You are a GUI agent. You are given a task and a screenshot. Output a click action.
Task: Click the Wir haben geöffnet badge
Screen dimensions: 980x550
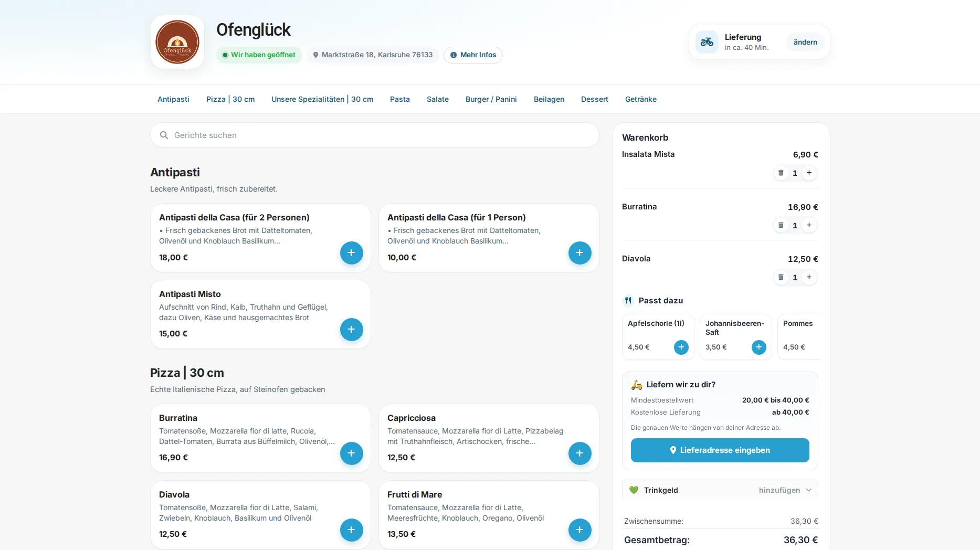click(x=259, y=55)
